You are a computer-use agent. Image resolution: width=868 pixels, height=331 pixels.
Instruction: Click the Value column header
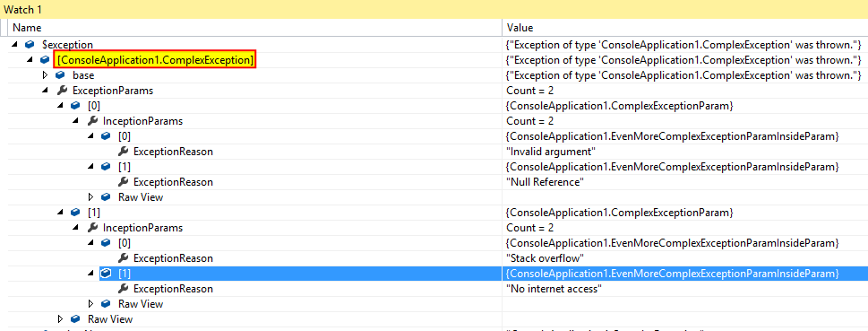pos(685,27)
